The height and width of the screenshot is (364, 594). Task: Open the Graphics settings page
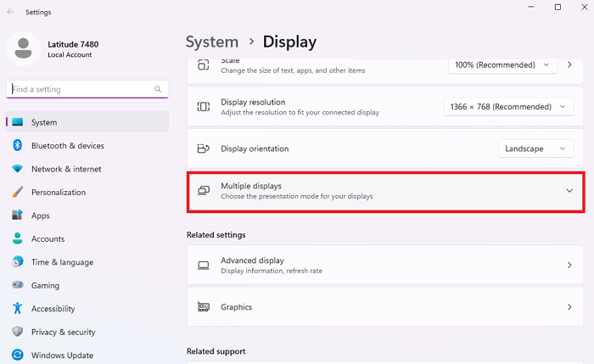click(385, 307)
